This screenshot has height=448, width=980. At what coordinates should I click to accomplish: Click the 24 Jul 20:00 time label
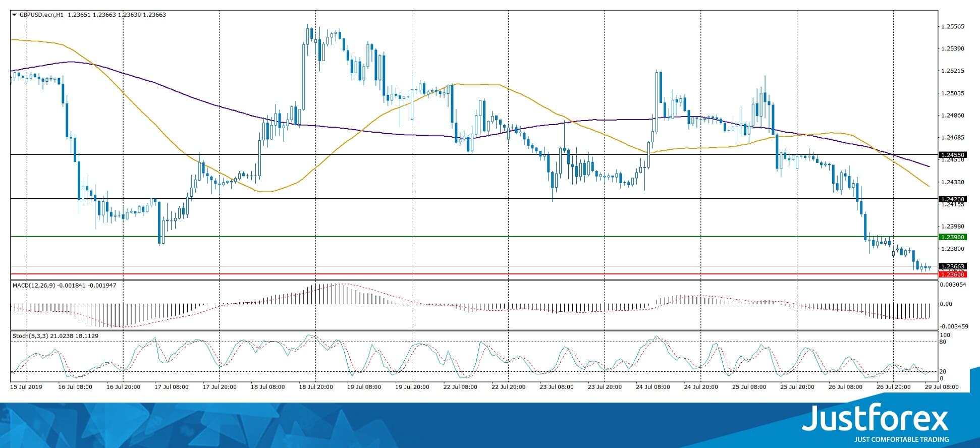pos(701,387)
